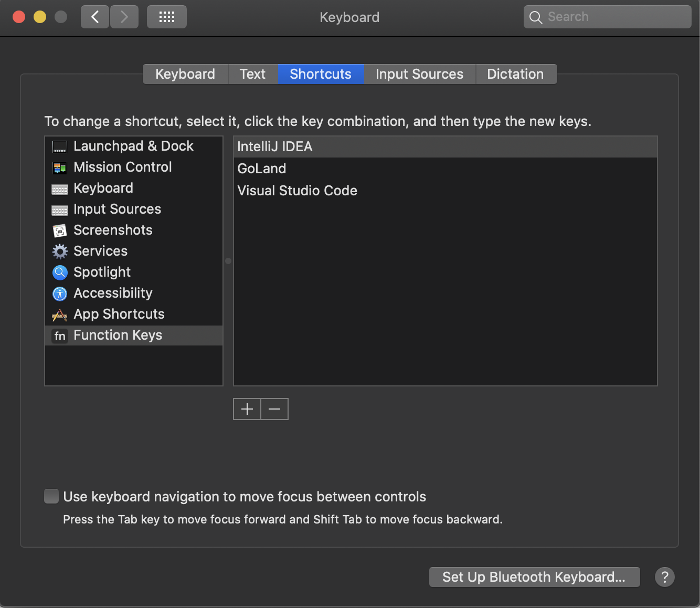Select Launchpad & Dock label in list
This screenshot has height=608, width=700.
(x=133, y=146)
